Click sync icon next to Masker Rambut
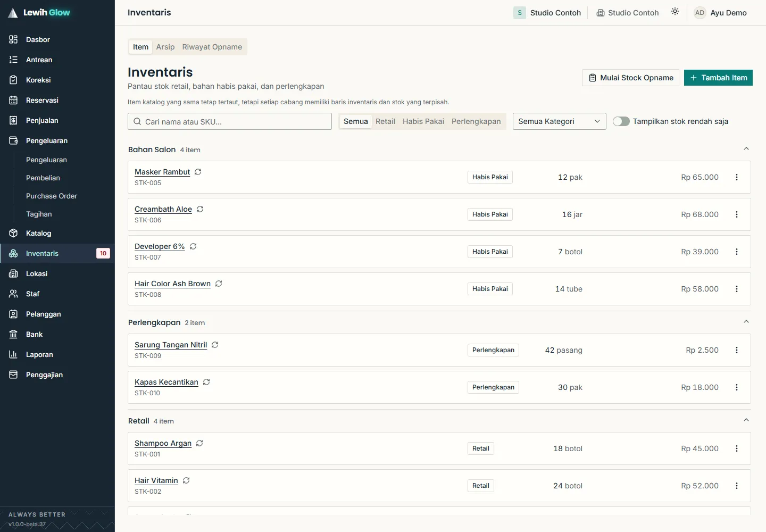Viewport: 766px width, 532px height. pos(198,172)
